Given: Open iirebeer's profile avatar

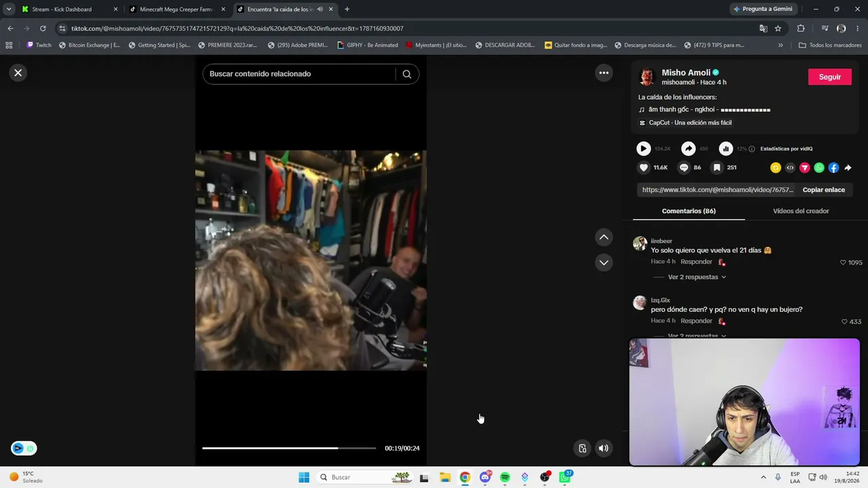Looking at the screenshot, I should pos(639,244).
